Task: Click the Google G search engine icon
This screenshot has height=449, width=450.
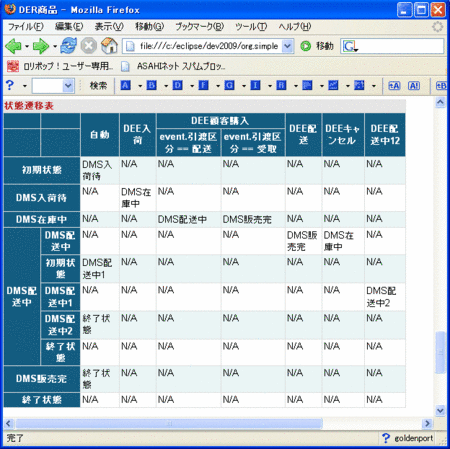Action: [349, 46]
